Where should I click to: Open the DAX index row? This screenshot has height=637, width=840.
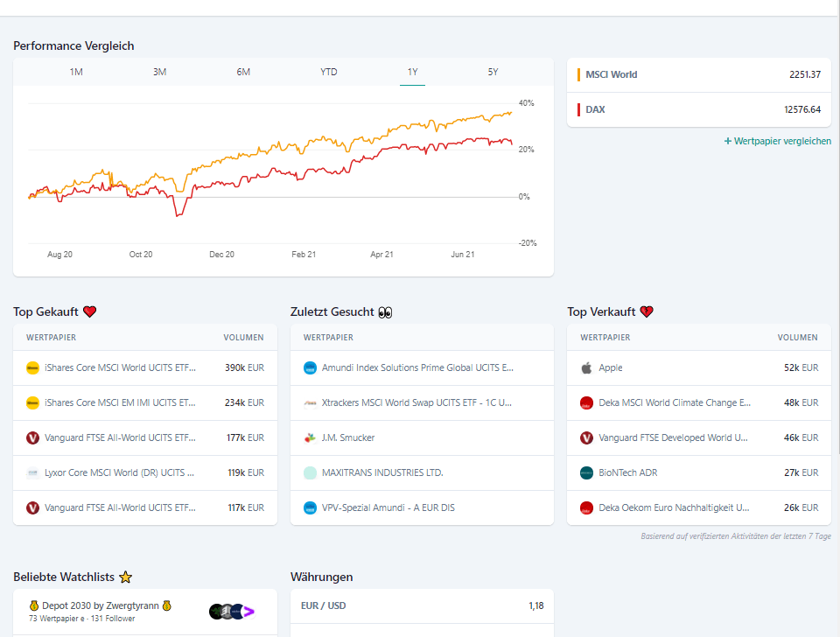(699, 110)
